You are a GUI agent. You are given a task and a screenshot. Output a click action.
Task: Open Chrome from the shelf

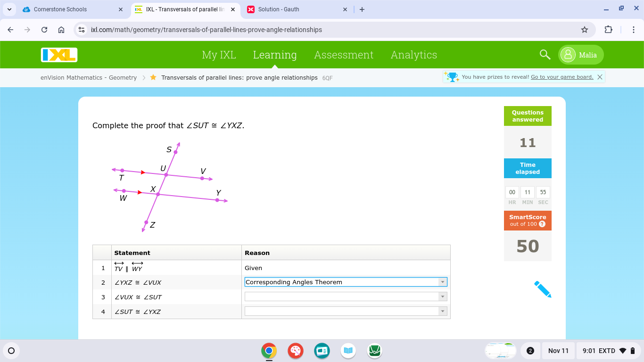[269, 351]
